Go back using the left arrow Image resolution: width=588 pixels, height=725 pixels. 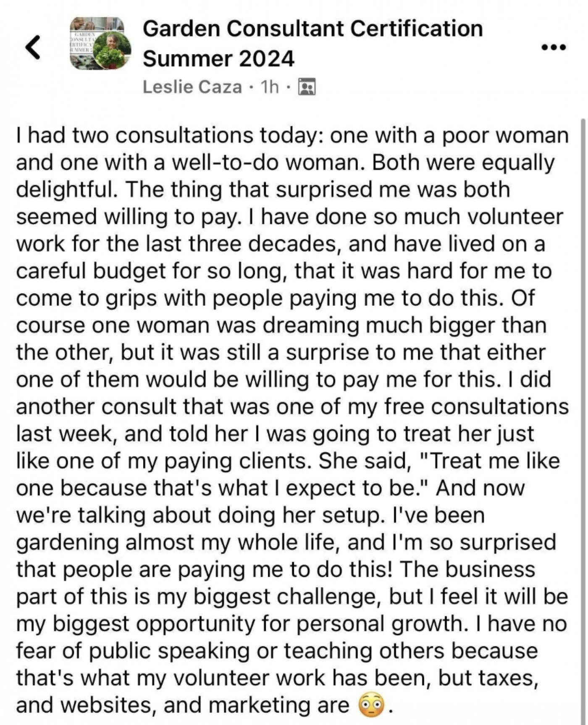(x=33, y=47)
